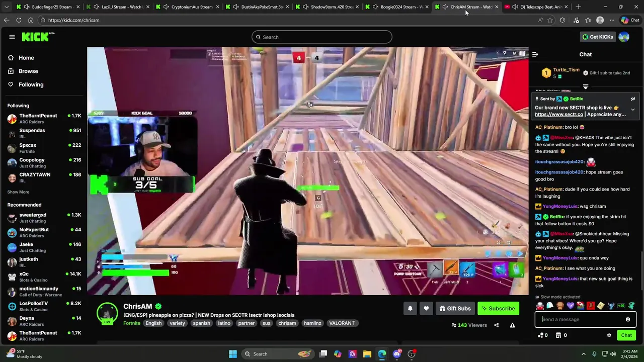The image size is (644, 362).
Task: Insert the 4:20 emote
Action: 621,306
